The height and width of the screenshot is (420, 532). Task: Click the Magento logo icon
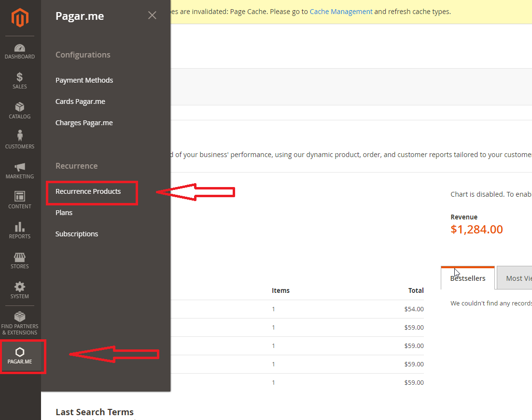[x=20, y=17]
